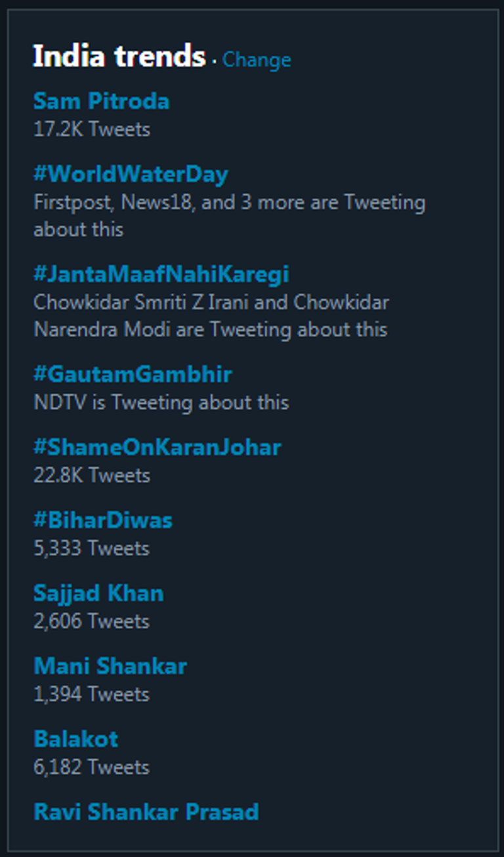
Task: Select the Mani Shankar trend
Action: pyautogui.click(x=110, y=666)
